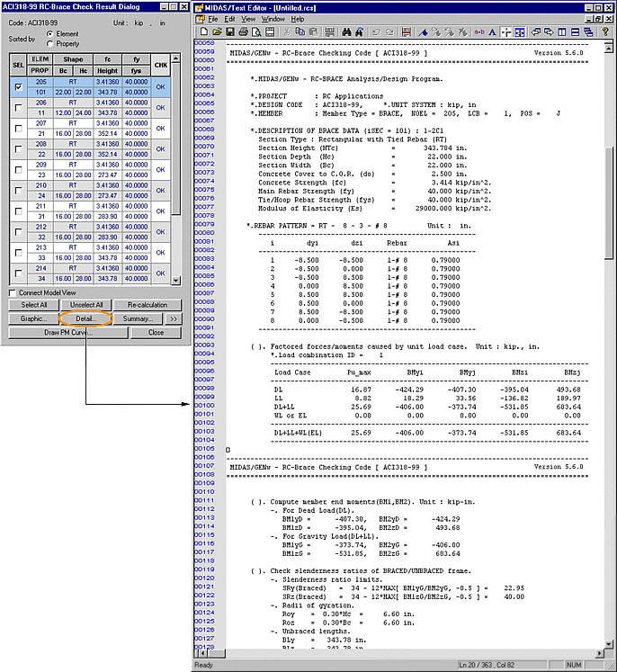Click the Paste clipboard icon
Image resolution: width=617 pixels, height=672 pixels.
pyautogui.click(x=313, y=31)
